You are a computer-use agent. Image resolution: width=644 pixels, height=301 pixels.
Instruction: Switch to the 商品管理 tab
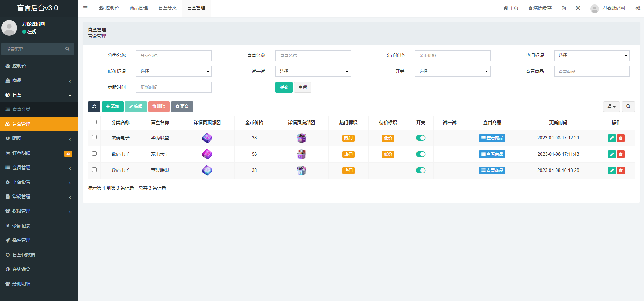(139, 8)
